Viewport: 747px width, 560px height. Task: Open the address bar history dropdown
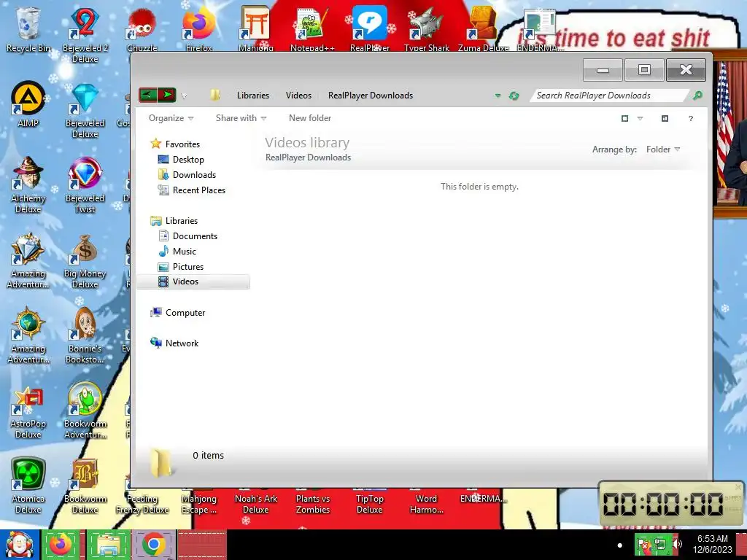[498, 96]
